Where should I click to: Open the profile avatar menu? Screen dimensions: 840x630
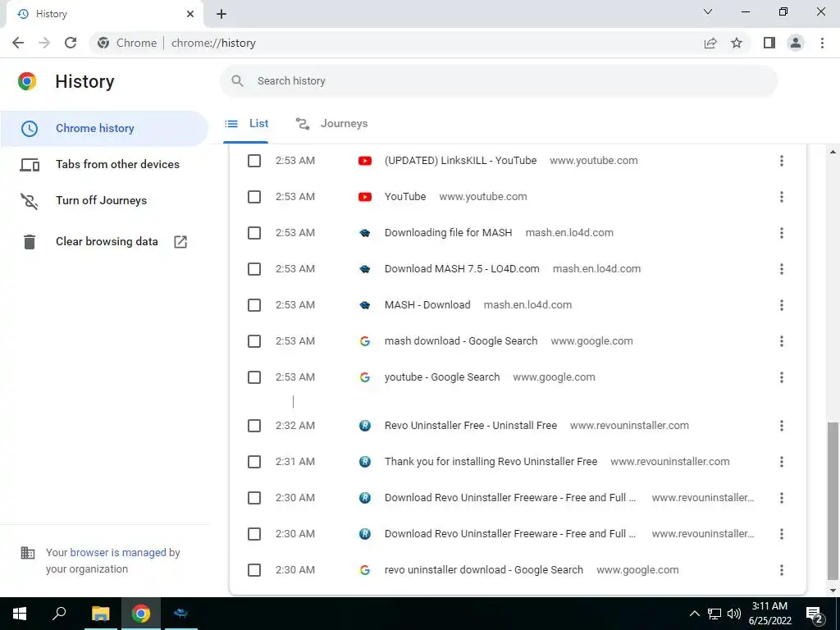click(796, 43)
